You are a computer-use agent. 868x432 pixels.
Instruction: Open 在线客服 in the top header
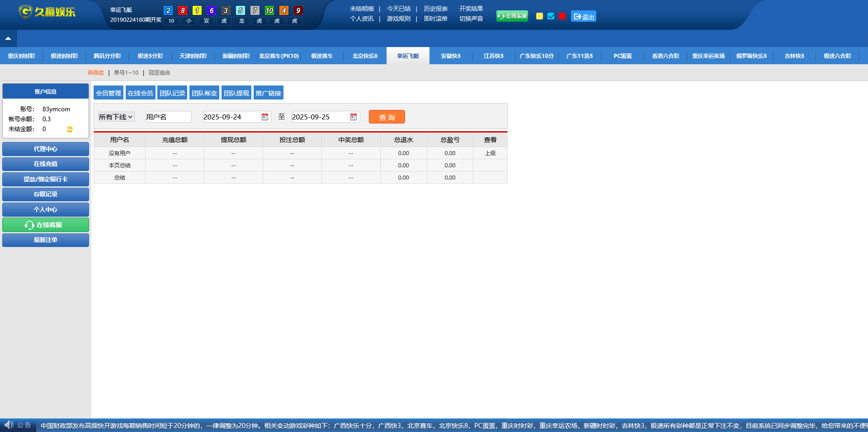512,16
